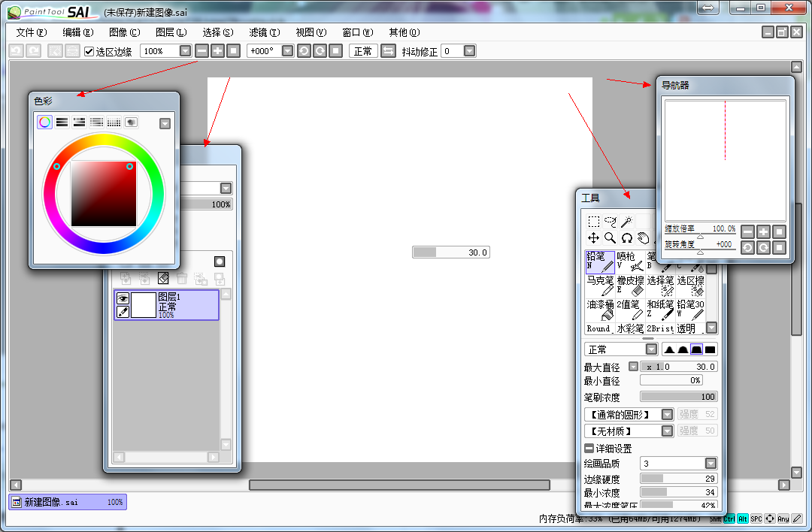Screen dimensions: 812x532
Task: Select the lasso selection tool
Action: 610,222
